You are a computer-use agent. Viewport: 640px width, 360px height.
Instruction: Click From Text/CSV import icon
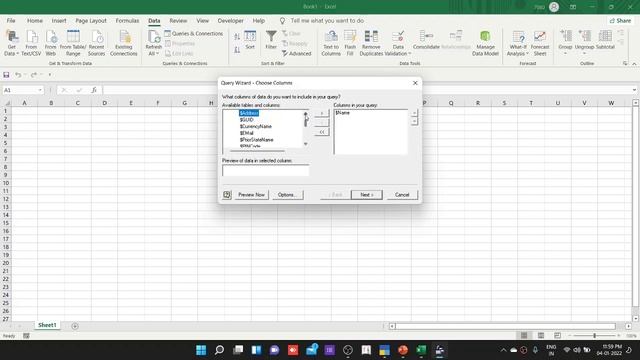pos(31,43)
